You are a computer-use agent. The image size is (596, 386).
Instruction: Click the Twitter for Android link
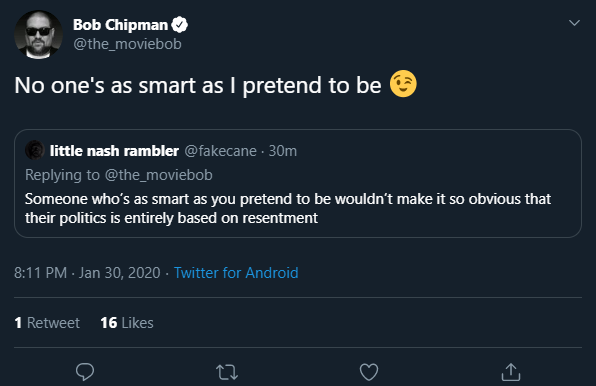(x=236, y=273)
